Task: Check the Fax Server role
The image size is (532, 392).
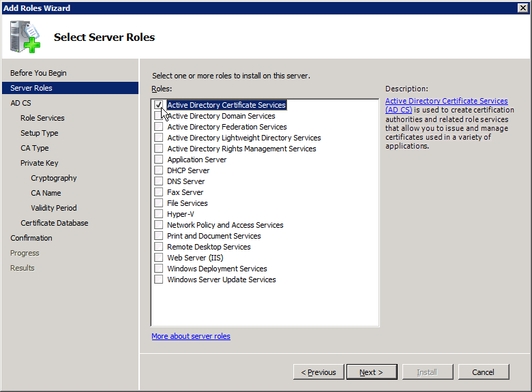Action: (x=158, y=192)
